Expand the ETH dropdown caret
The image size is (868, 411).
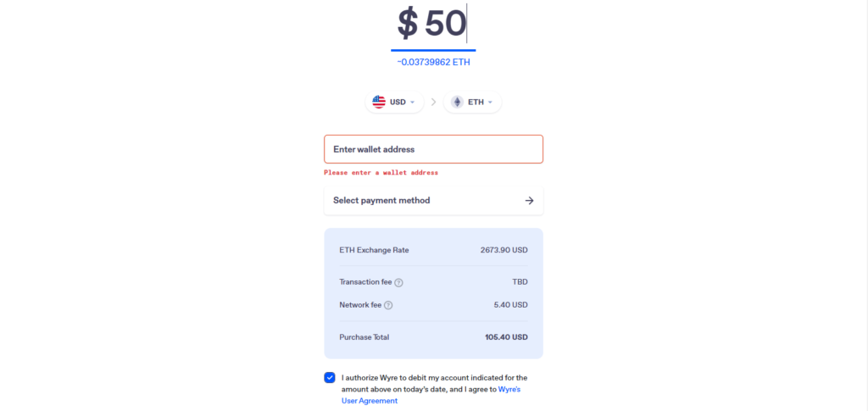(490, 103)
